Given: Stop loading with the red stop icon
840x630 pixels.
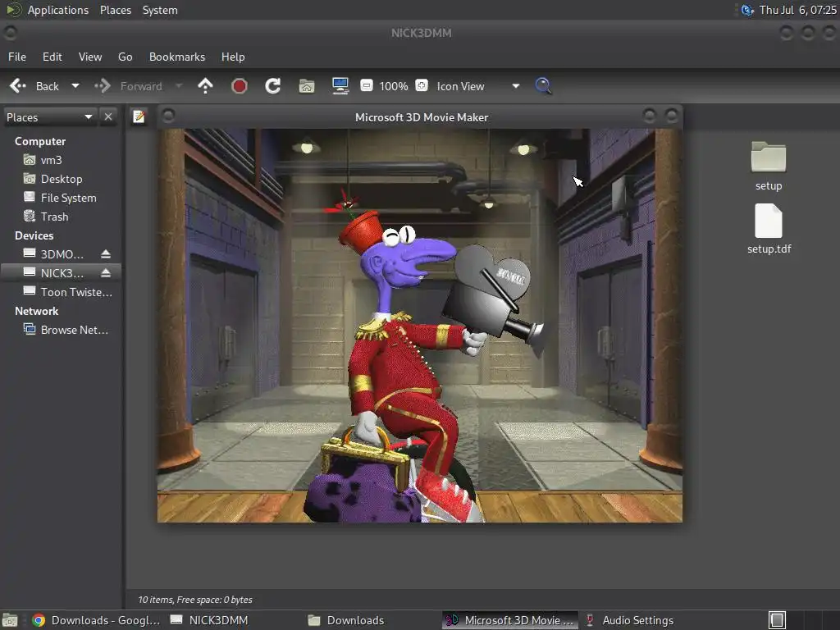Looking at the screenshot, I should click(239, 85).
